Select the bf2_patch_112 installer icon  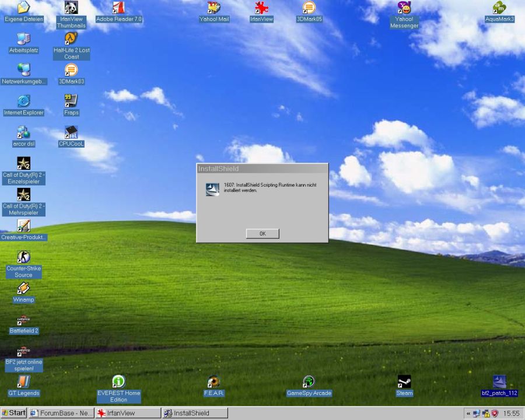(x=499, y=386)
